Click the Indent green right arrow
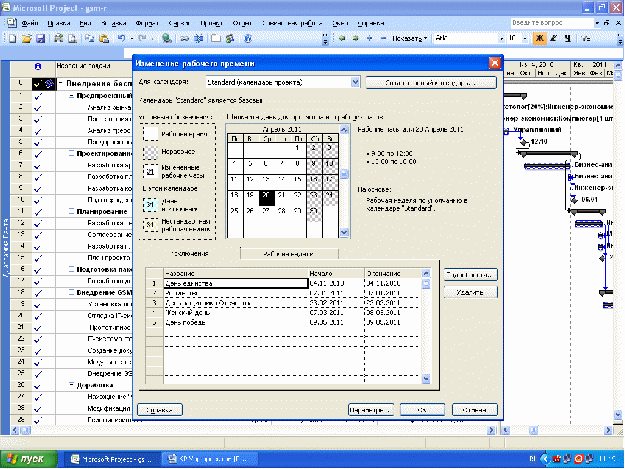The image size is (625, 469). tap(356, 38)
